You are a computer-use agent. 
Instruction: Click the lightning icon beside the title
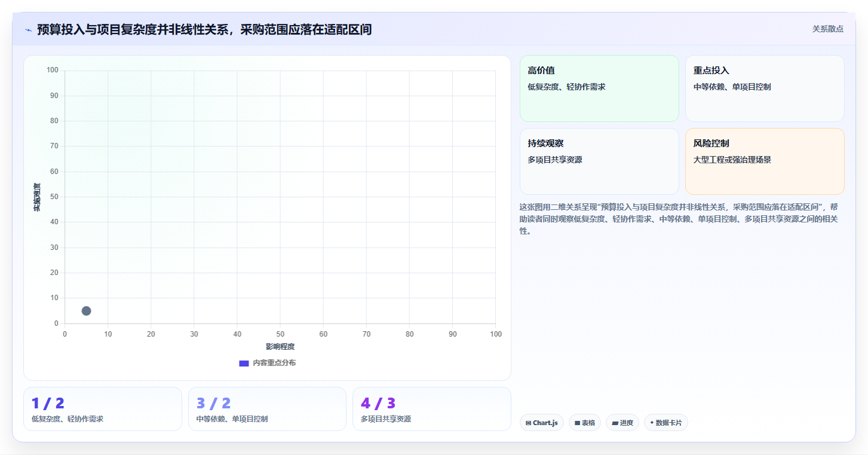28,30
